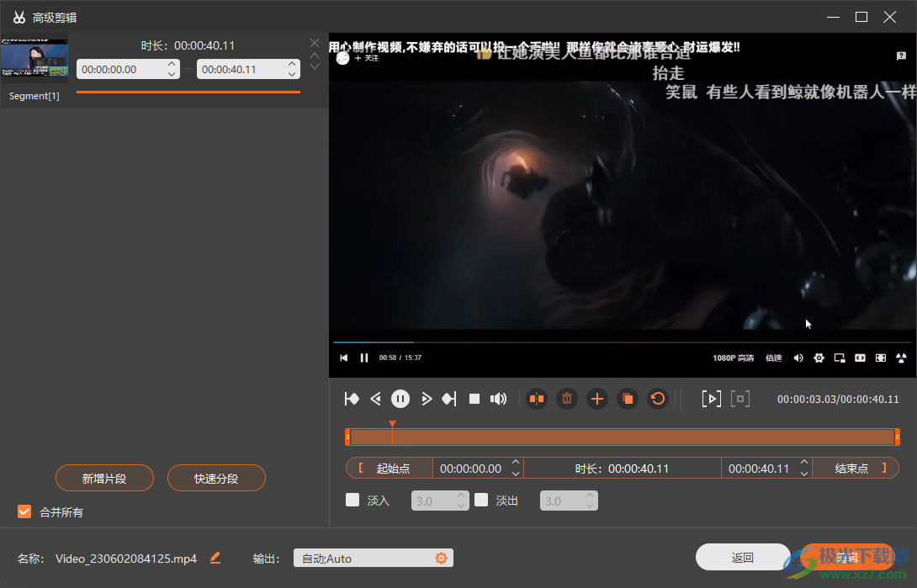Viewport: 917px width, 588px height.
Task: Set the 结束点 end marker button
Action: pyautogui.click(x=856, y=469)
